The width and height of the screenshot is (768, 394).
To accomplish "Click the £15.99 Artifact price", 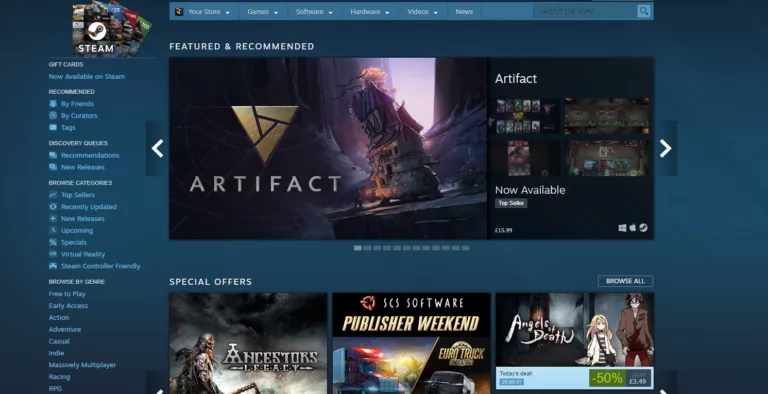I will click(504, 230).
